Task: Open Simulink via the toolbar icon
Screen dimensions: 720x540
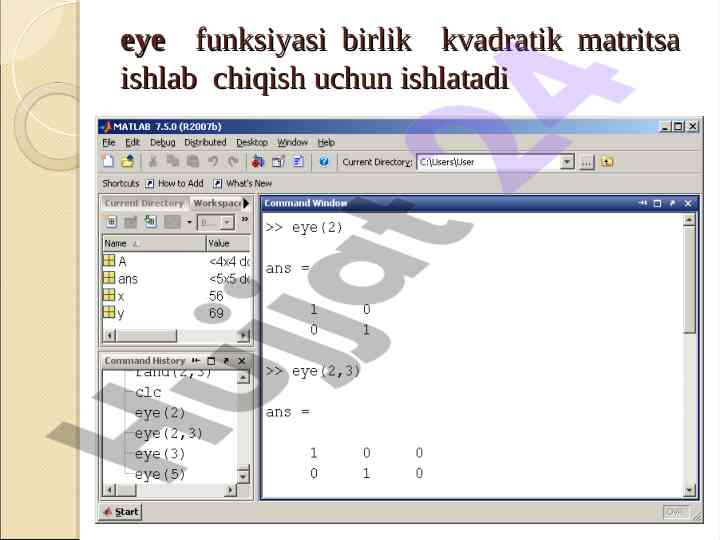Action: (258, 162)
